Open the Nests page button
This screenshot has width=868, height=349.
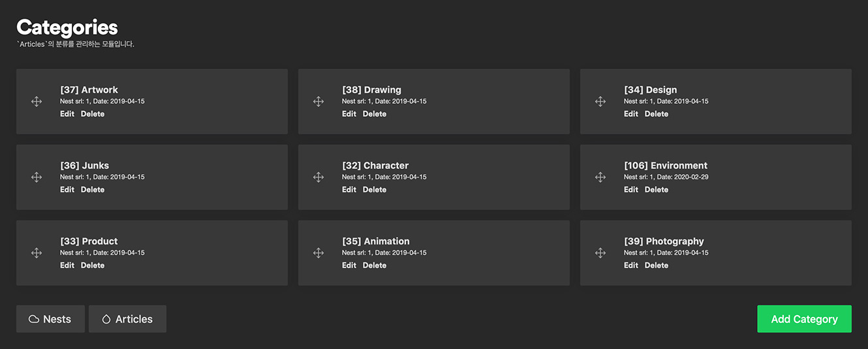coord(50,319)
